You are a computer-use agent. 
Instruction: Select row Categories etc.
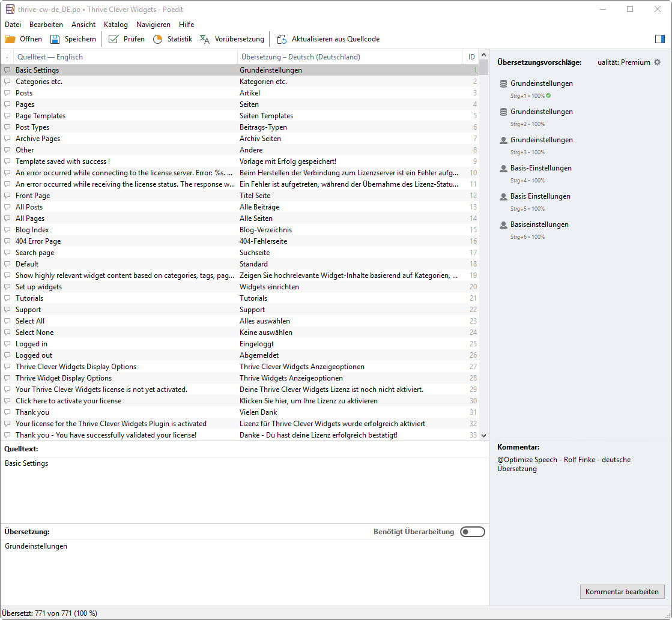[x=240, y=82]
